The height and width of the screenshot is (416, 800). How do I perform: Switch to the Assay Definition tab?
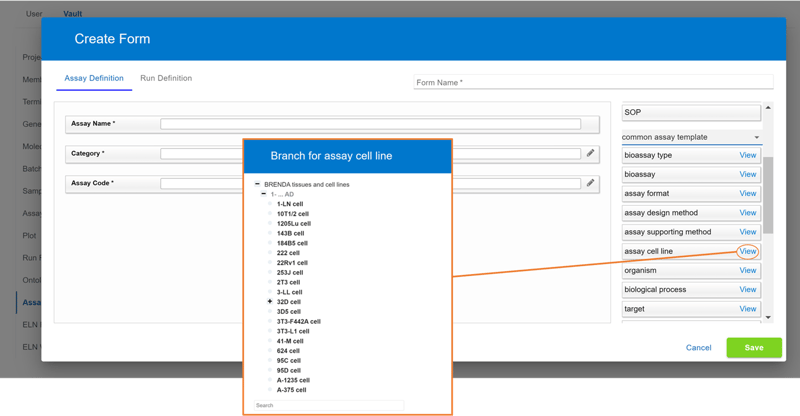pos(94,78)
